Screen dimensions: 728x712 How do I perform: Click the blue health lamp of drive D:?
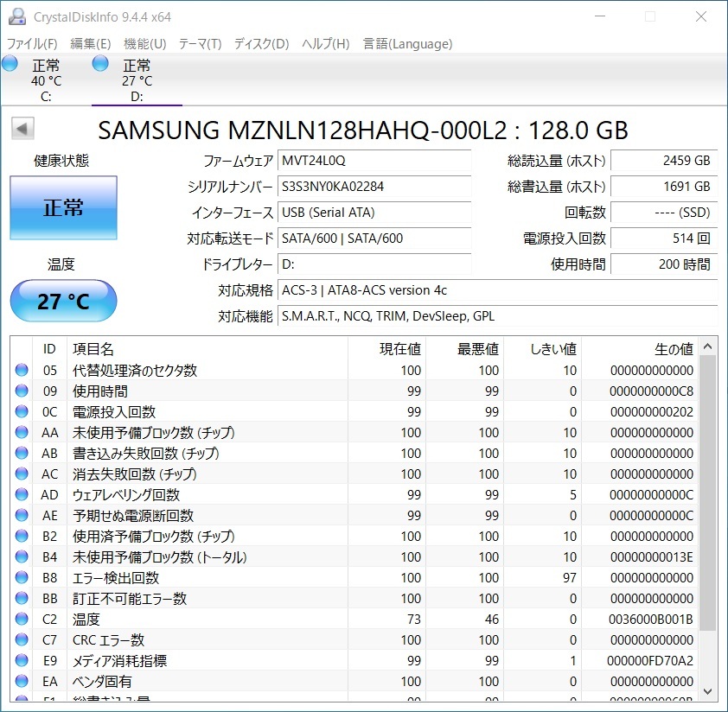(x=100, y=63)
